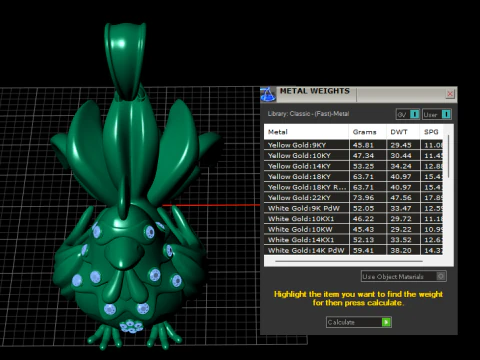Click the vertical scrollbar of metal list

[449, 157]
